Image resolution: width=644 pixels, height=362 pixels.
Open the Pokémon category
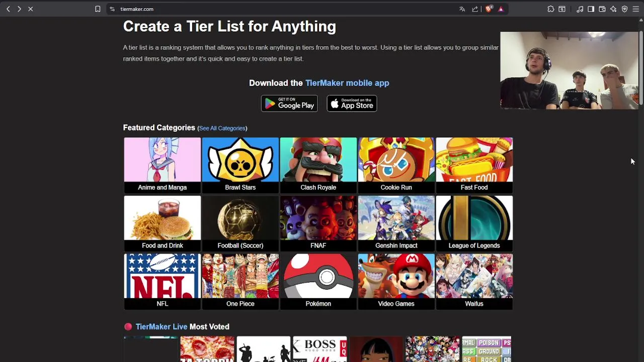pyautogui.click(x=318, y=281)
